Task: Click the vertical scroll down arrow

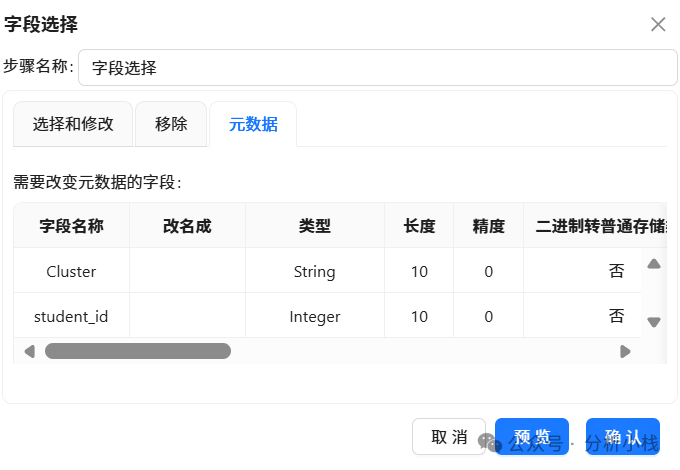Action: (654, 322)
